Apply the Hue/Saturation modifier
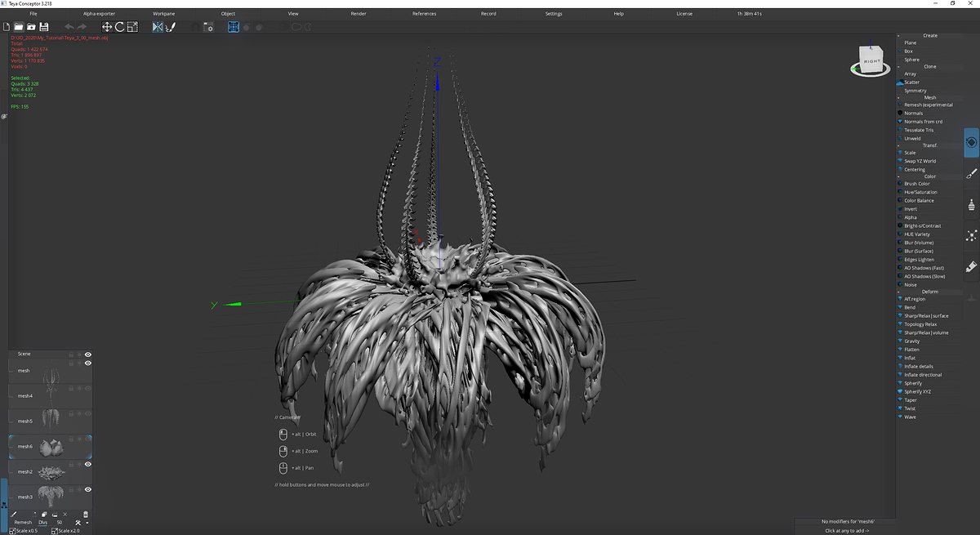The height and width of the screenshot is (535, 980). coord(919,193)
